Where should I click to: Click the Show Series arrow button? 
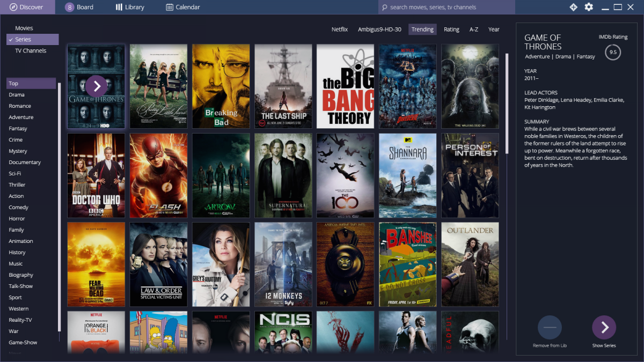point(604,327)
